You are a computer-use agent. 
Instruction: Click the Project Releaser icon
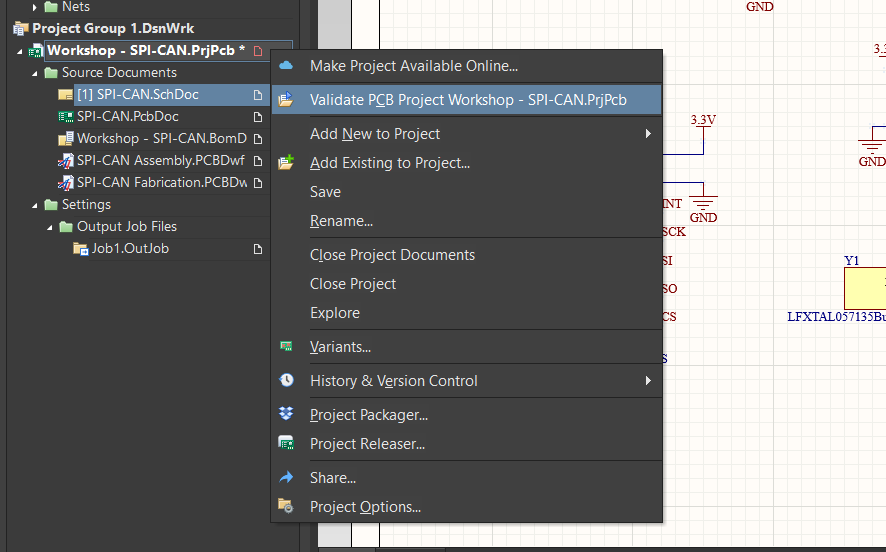286,443
